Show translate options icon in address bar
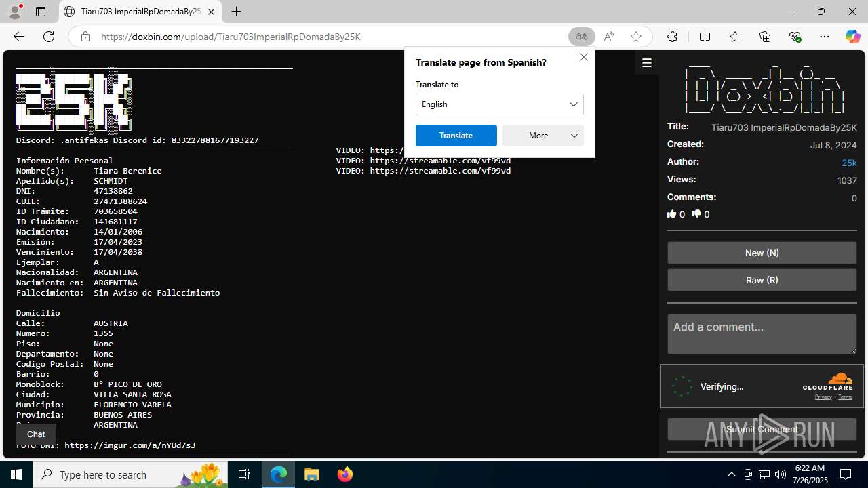The height and width of the screenshot is (488, 868). [582, 37]
